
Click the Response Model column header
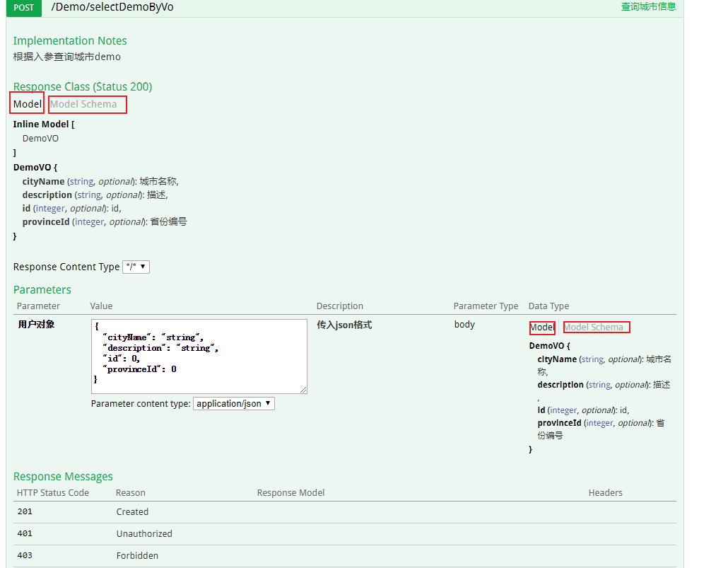[290, 493]
